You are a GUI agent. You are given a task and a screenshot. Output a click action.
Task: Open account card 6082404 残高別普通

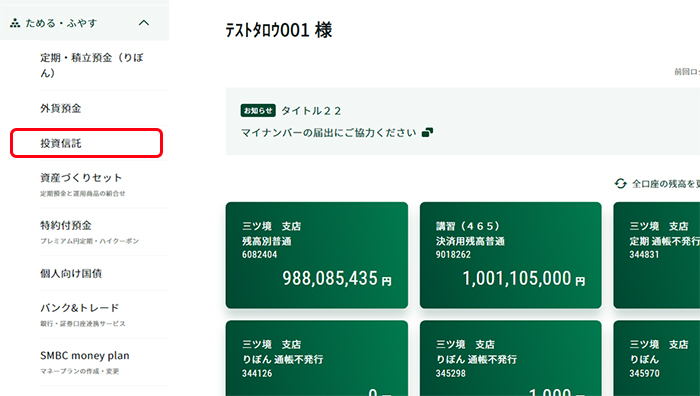(x=317, y=255)
